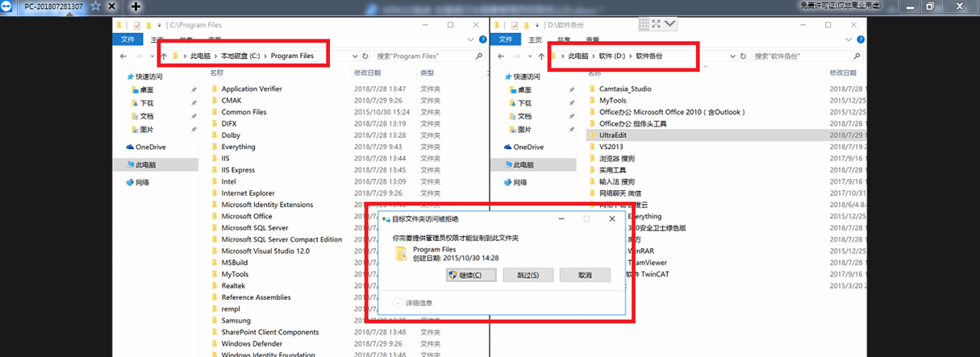980x357 pixels.
Task: Select Microsoft Visual Studio 12.0 folder
Action: (x=265, y=251)
